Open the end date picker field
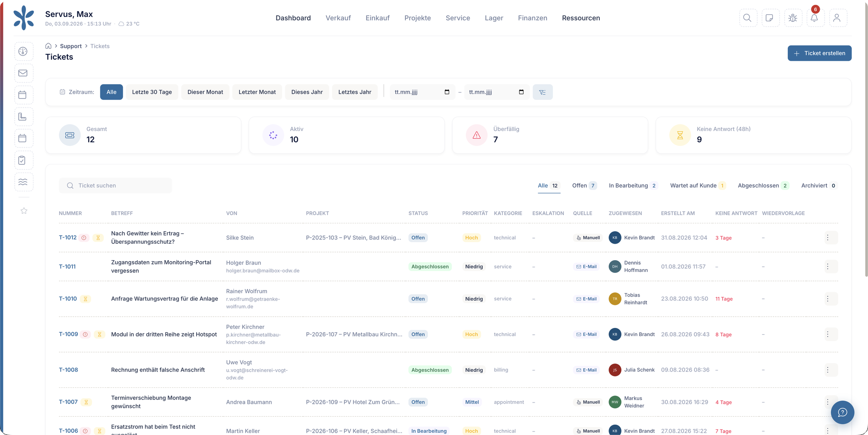 pyautogui.click(x=496, y=92)
